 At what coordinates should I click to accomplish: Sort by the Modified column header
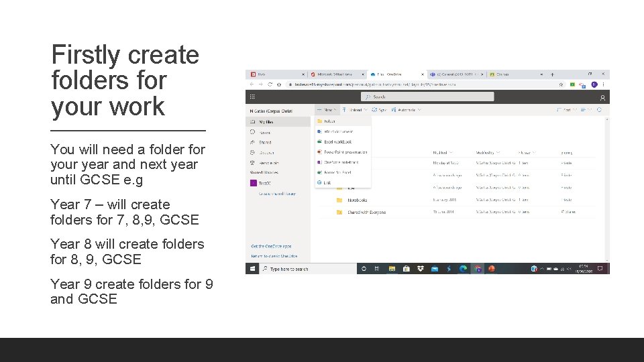coord(442,153)
